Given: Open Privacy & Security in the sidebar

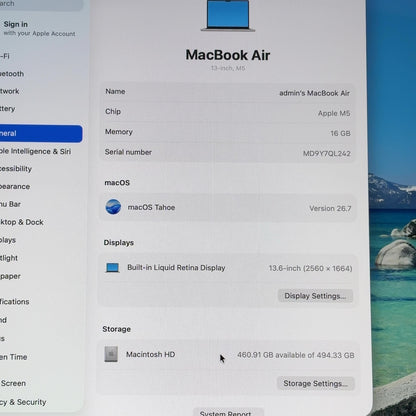Looking at the screenshot, I should (x=23, y=402).
